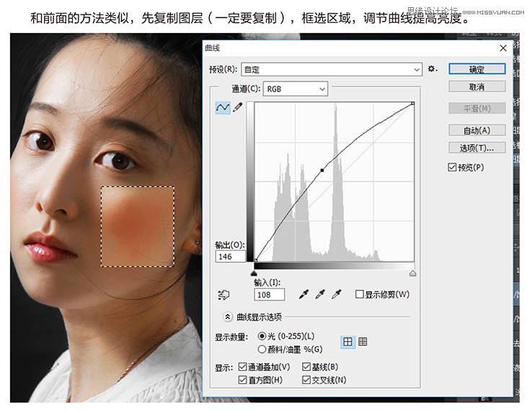The width and height of the screenshot is (532, 412).
Task: Pick the white point eyedropper
Action: (x=336, y=295)
